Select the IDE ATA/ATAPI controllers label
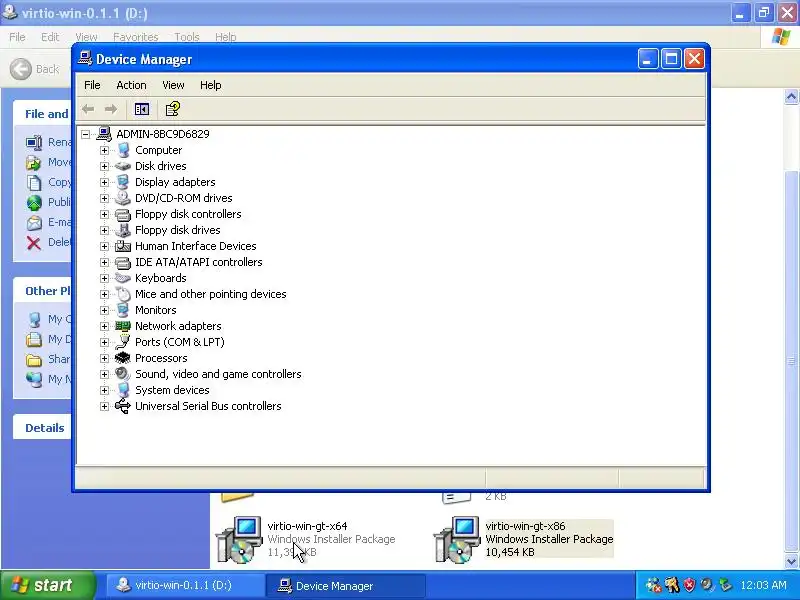 coord(198,262)
